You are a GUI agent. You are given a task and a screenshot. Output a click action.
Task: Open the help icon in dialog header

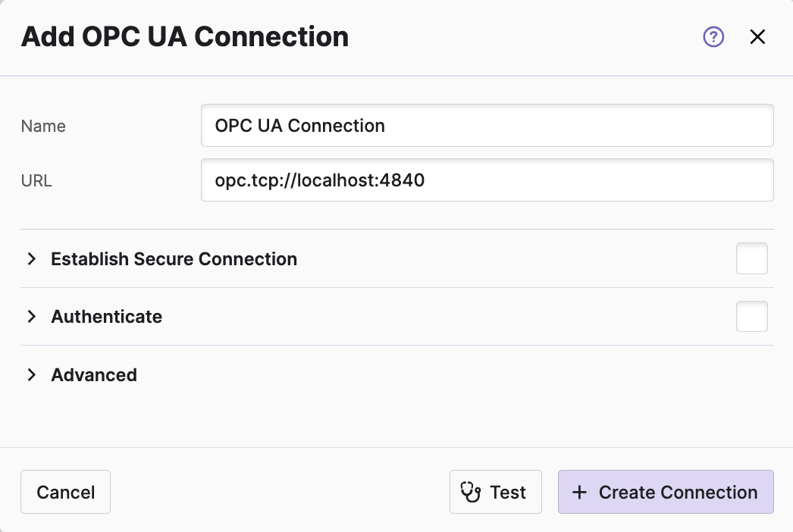point(713,36)
